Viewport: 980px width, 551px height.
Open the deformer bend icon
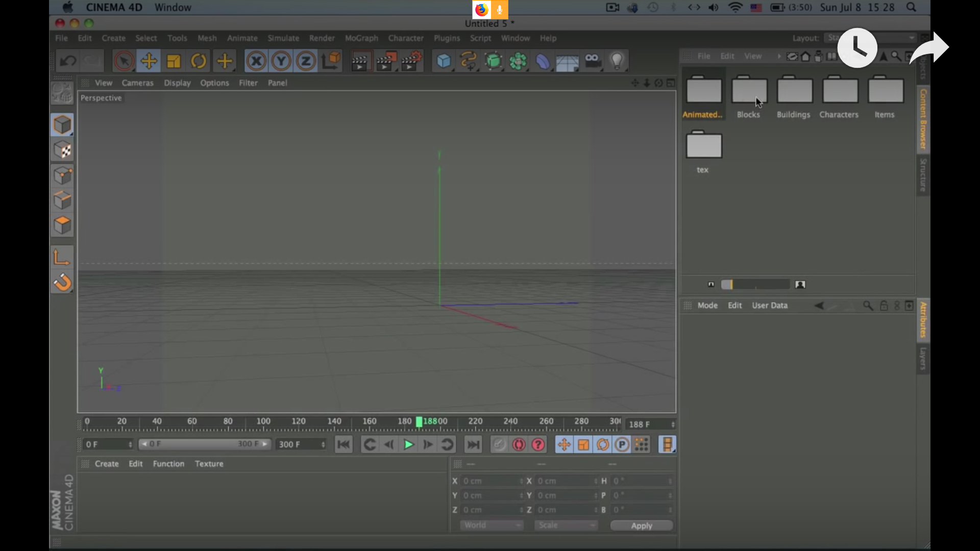[543, 61]
